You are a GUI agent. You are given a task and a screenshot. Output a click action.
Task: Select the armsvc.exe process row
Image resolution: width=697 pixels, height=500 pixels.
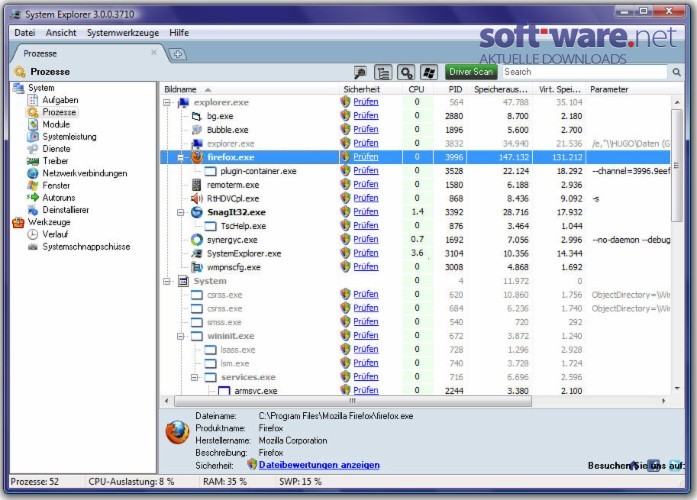415,391
